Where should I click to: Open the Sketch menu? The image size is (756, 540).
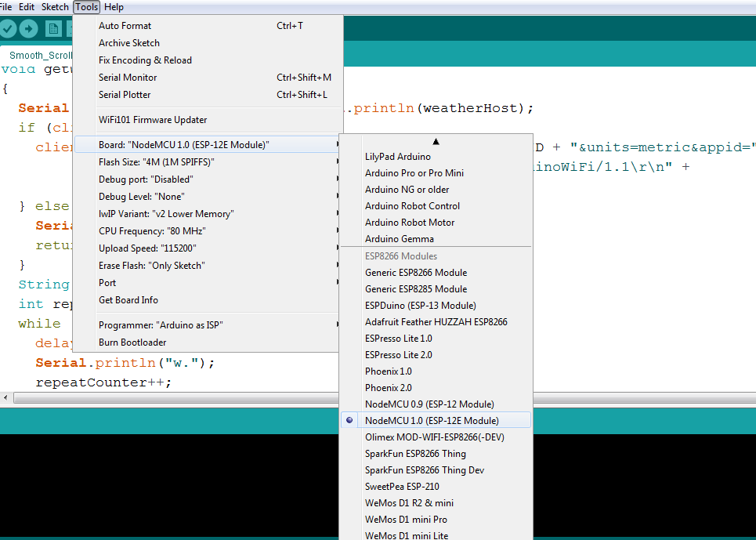point(55,7)
